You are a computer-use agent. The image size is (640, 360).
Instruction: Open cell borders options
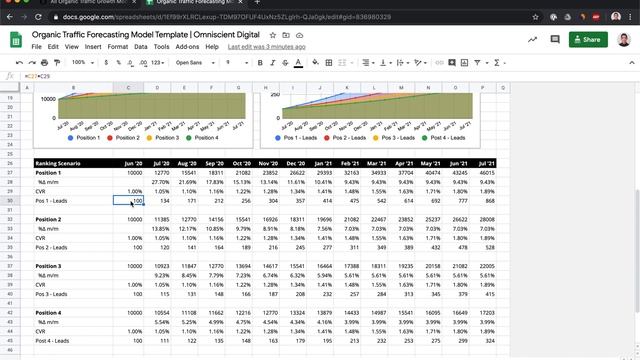[x=329, y=62]
